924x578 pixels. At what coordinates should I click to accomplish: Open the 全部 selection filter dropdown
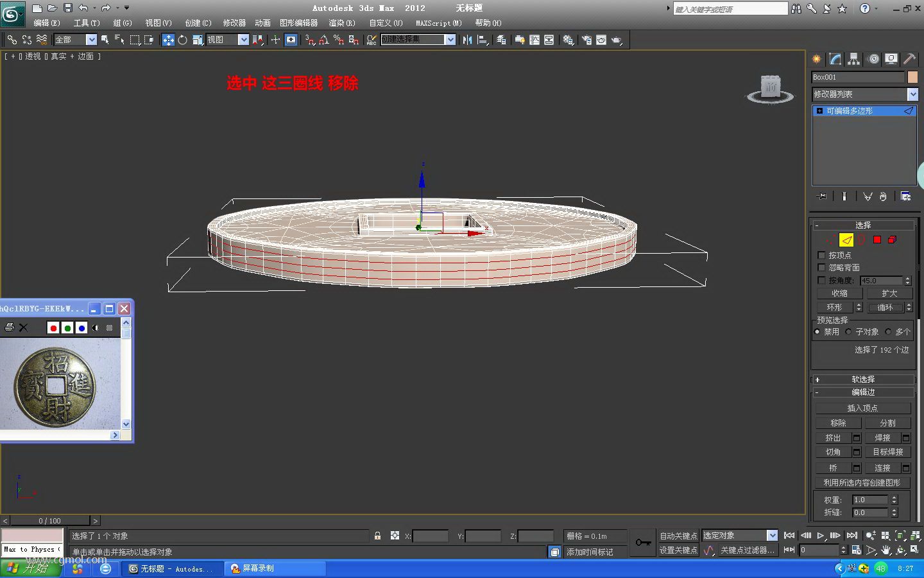click(91, 40)
